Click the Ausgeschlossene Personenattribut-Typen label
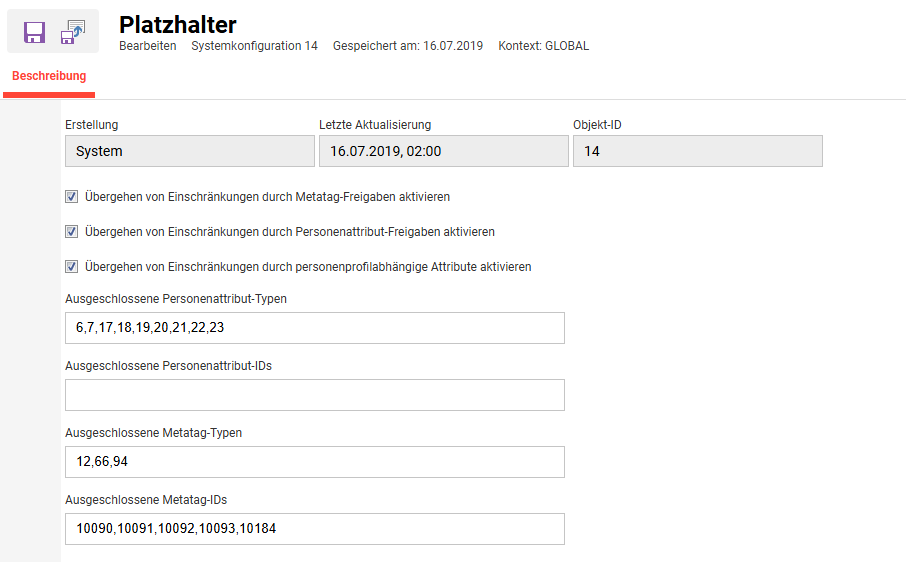 [176, 299]
